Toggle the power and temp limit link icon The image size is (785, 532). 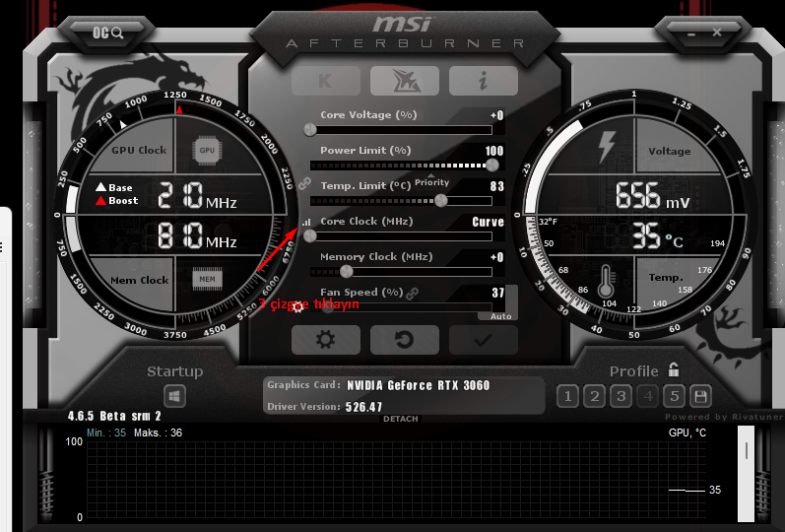tap(305, 184)
